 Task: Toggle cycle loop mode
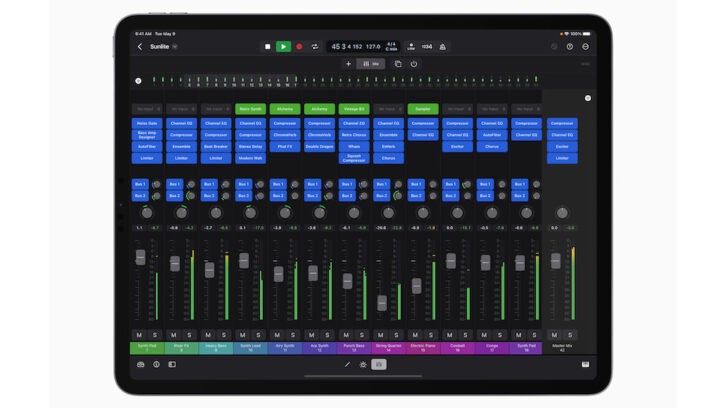(x=315, y=47)
